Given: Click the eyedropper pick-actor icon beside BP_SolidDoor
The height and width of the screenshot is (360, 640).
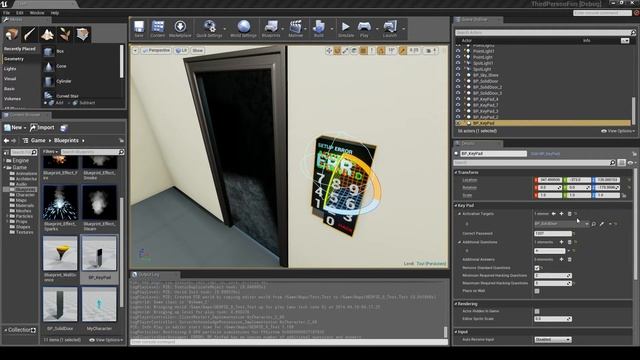Looking at the screenshot, I should point(602,224).
